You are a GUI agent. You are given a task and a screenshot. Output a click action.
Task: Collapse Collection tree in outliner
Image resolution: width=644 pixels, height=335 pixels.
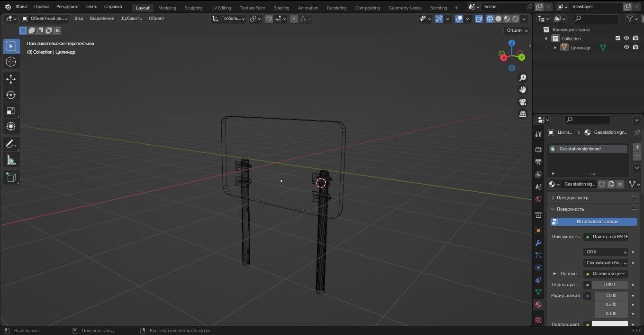point(546,38)
